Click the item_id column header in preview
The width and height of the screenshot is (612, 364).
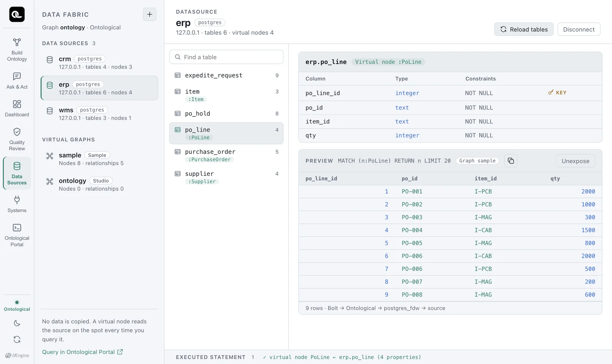point(485,179)
